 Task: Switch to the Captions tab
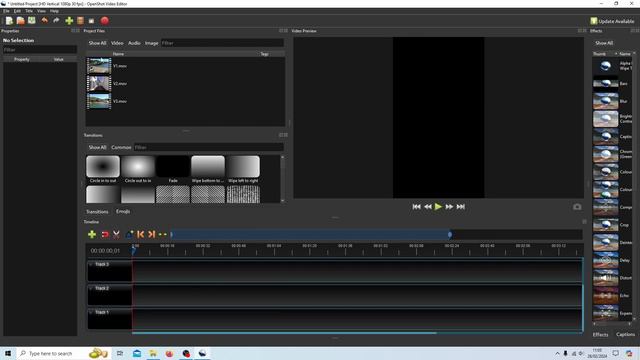[x=625, y=334]
